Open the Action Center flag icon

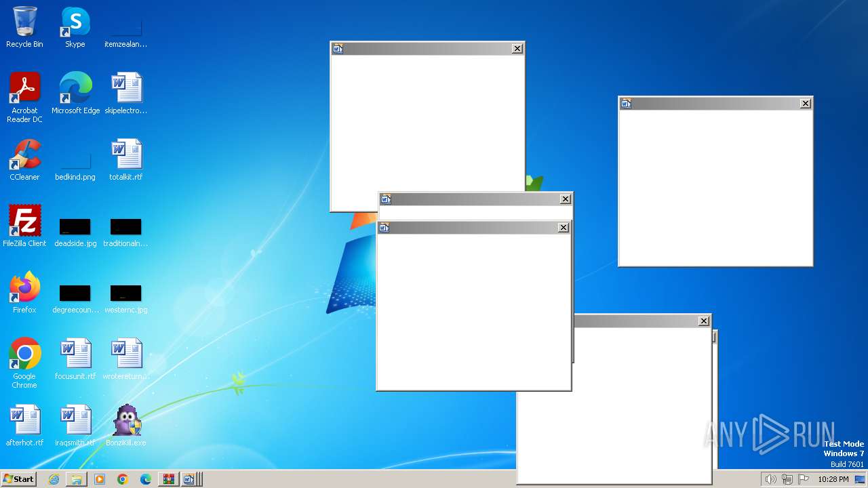point(804,479)
